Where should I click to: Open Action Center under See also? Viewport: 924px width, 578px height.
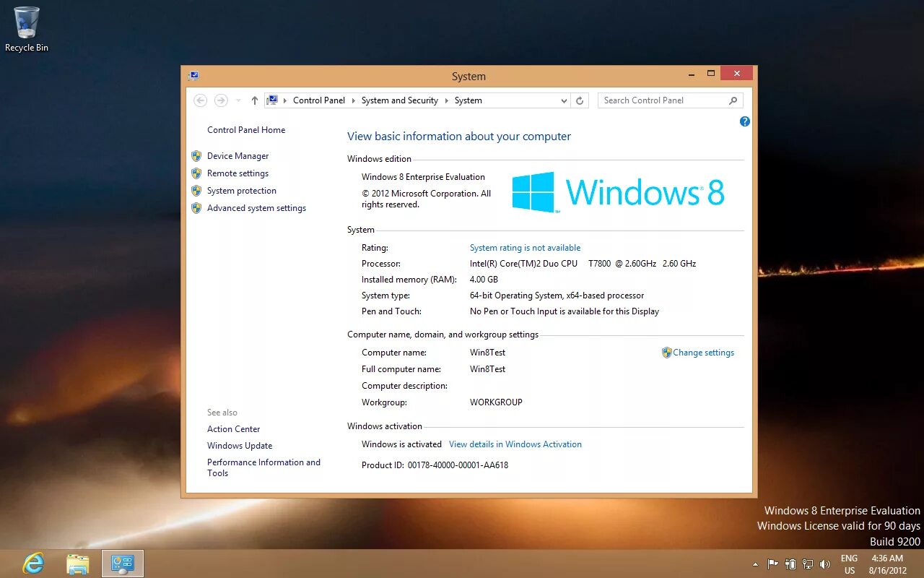point(233,429)
